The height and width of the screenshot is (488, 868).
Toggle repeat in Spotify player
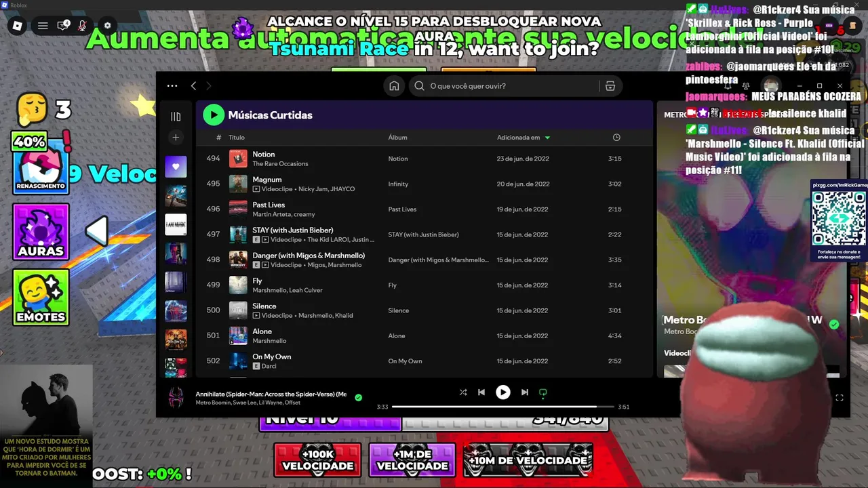pyautogui.click(x=542, y=392)
